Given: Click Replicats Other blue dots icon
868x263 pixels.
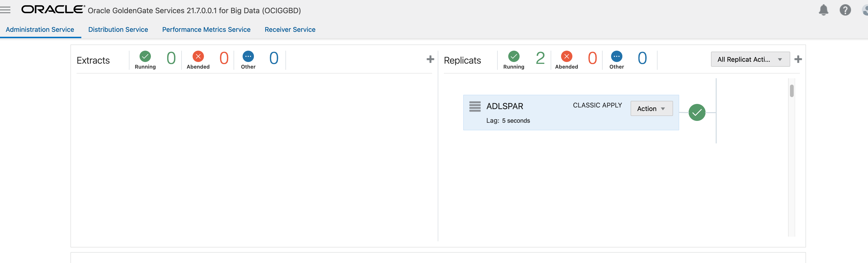Looking at the screenshot, I should [616, 56].
